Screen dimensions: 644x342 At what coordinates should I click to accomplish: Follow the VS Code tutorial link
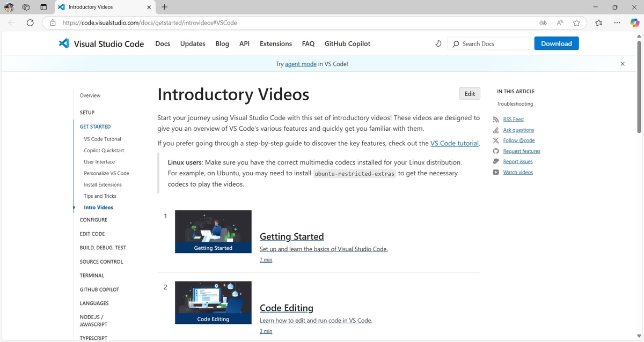pos(454,143)
